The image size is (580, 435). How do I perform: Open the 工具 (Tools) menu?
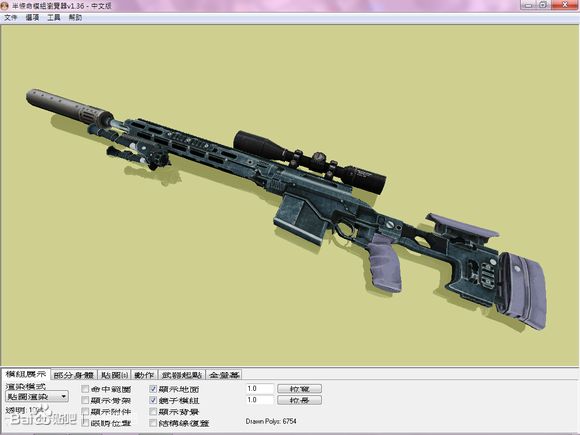(x=54, y=17)
